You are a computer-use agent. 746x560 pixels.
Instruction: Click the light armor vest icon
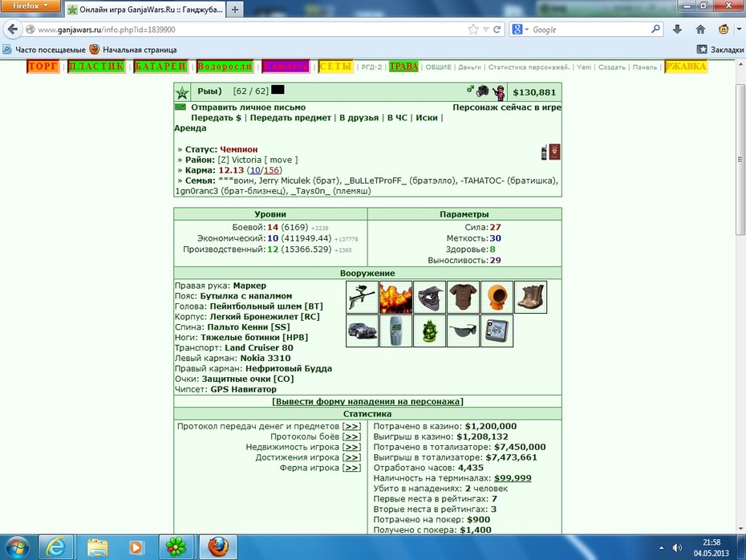(x=464, y=297)
